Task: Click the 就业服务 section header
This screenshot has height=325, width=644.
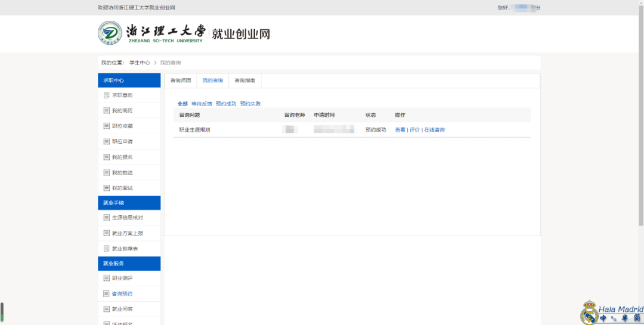Action: coord(129,264)
